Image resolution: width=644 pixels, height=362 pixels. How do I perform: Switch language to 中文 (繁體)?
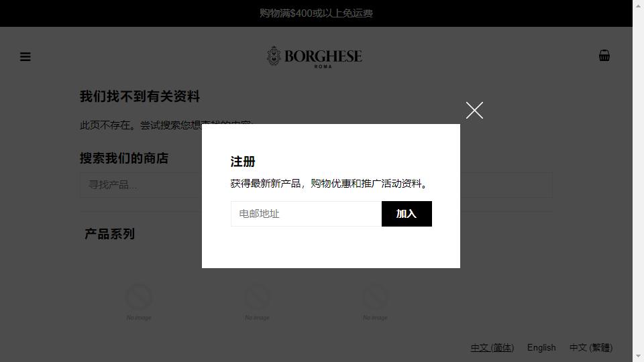tap(591, 348)
